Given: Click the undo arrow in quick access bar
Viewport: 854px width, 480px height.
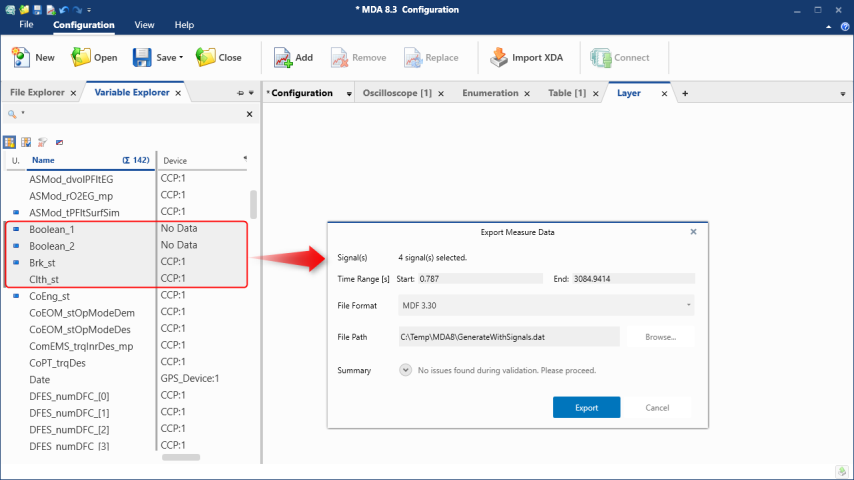Looking at the screenshot, I should (62, 9).
